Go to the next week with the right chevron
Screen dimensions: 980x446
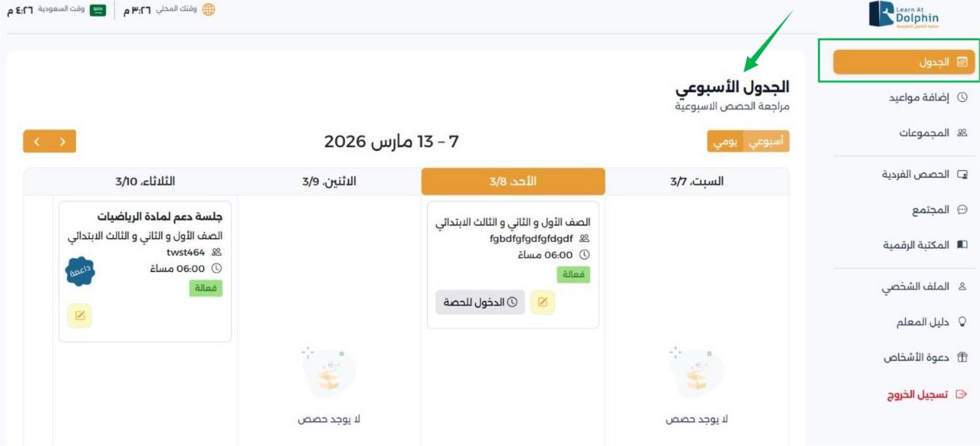(63, 142)
